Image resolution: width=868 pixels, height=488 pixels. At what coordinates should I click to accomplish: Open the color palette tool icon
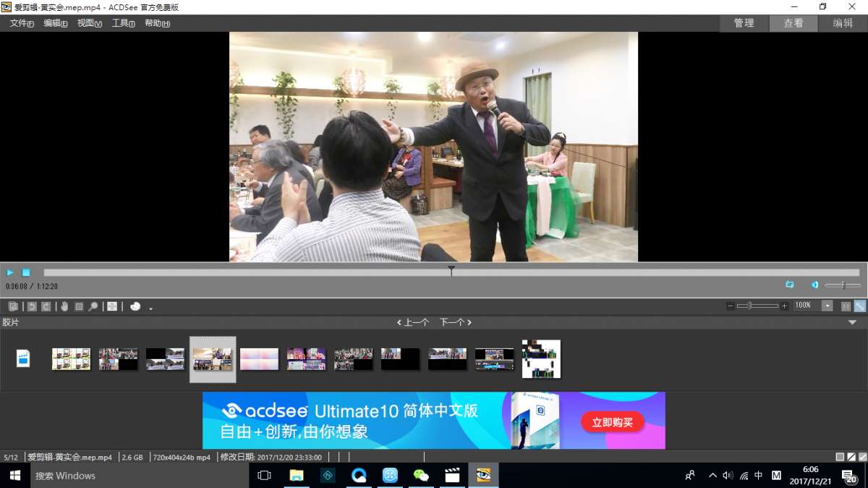point(135,306)
